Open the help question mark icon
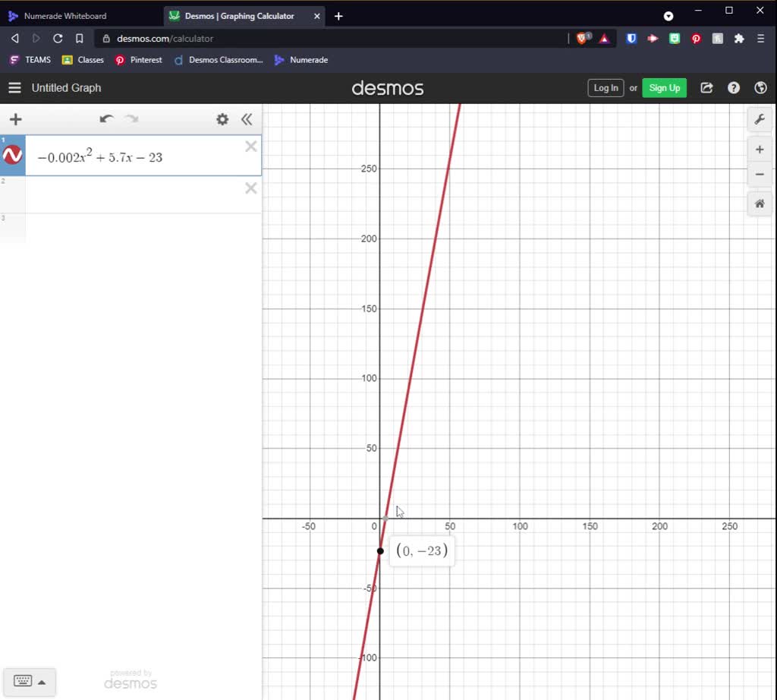The width and height of the screenshot is (777, 700). (x=733, y=87)
